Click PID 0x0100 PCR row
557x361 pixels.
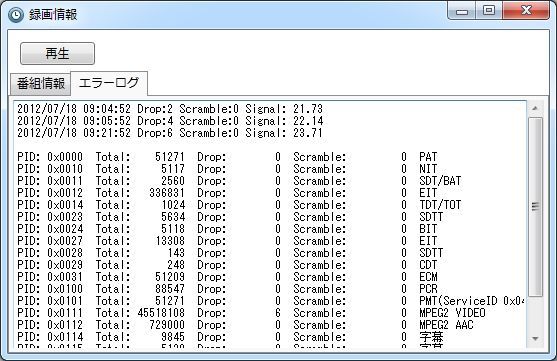click(x=227, y=289)
